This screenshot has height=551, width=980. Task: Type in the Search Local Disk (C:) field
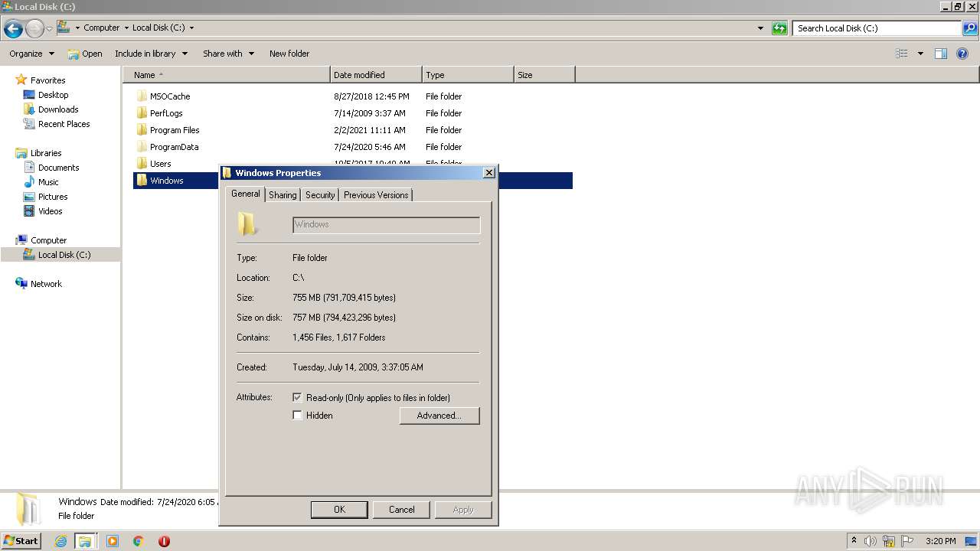tap(877, 28)
